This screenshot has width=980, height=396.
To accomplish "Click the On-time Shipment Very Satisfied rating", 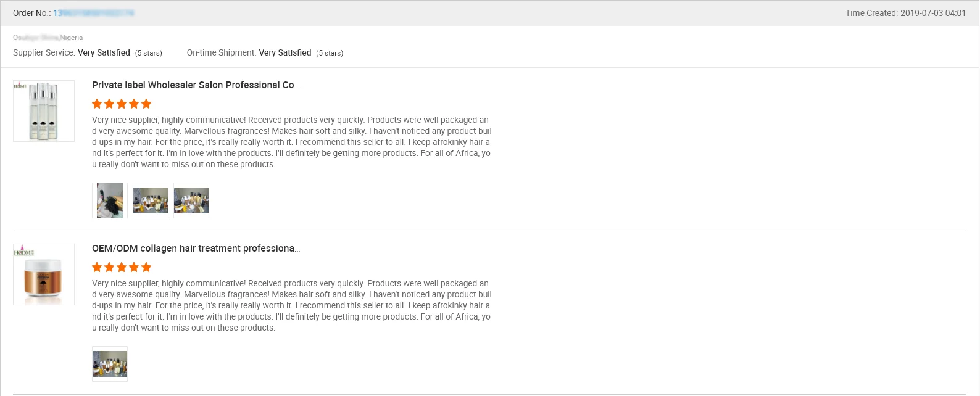I will click(285, 53).
